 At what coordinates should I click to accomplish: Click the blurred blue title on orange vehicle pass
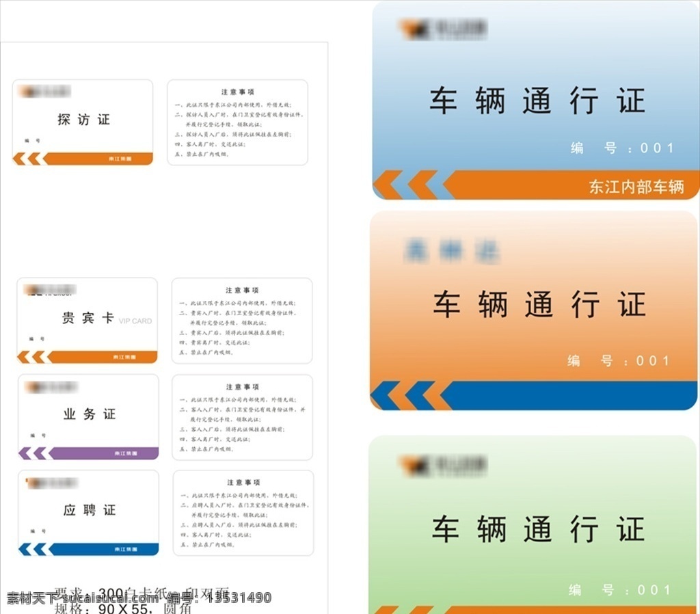click(451, 250)
